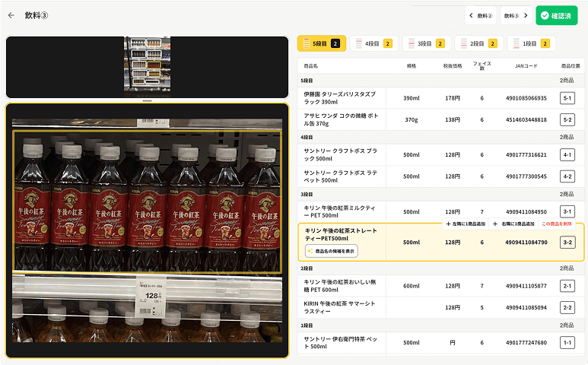Click the 飲料③ page title
Screen dimensions: 588x365
37,15
